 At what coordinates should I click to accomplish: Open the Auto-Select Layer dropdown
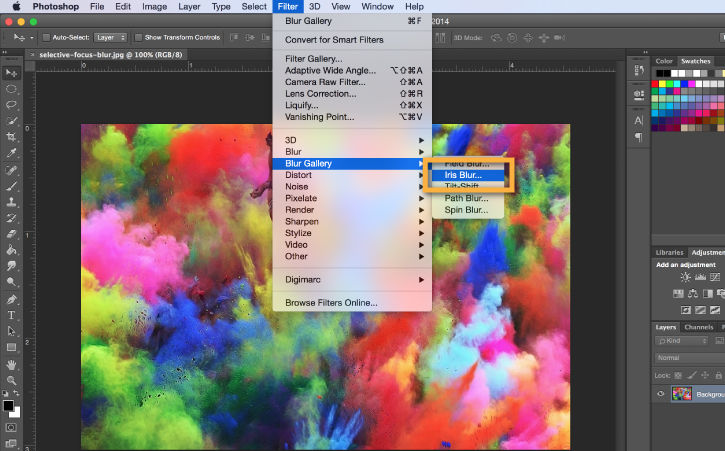point(108,38)
